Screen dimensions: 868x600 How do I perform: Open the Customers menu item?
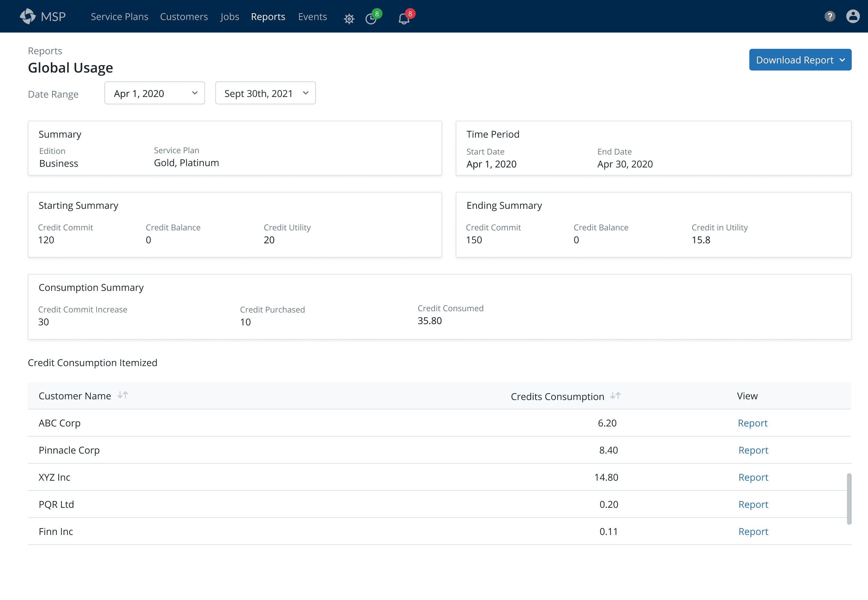click(184, 17)
